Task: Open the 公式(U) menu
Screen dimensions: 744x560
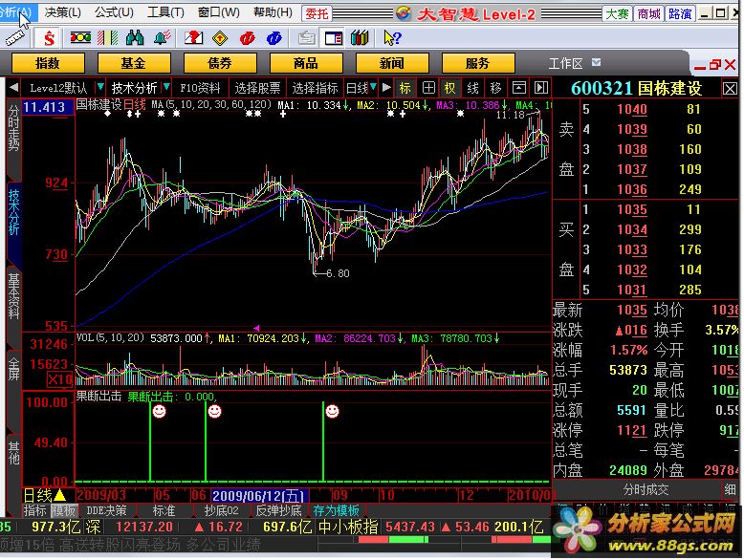Action: (x=114, y=12)
